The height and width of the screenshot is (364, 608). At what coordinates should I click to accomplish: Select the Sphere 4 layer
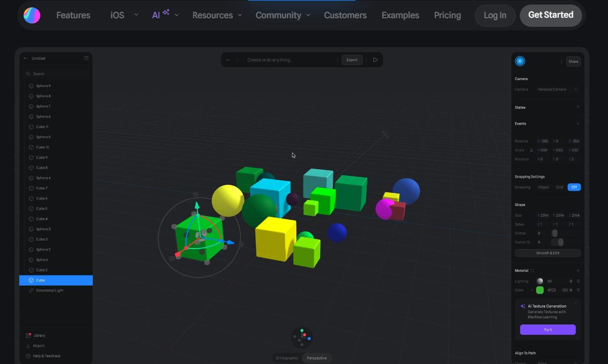pos(56,178)
